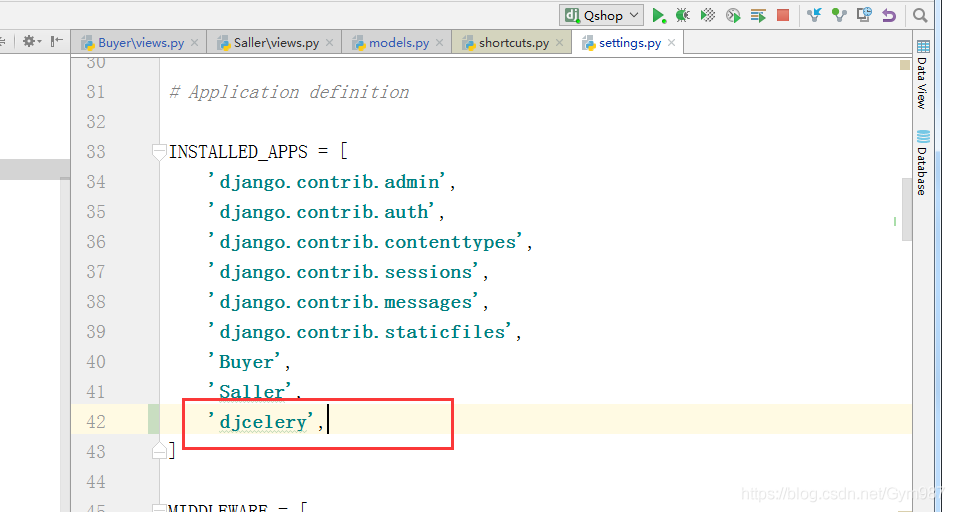Revert changes with purple arrow
Screen dimensions: 955x512
[889, 15]
